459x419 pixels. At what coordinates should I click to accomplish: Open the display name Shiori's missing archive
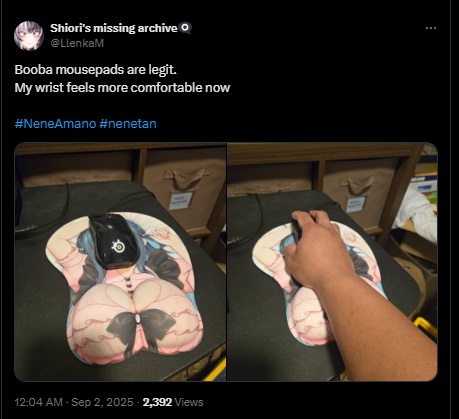(114, 28)
